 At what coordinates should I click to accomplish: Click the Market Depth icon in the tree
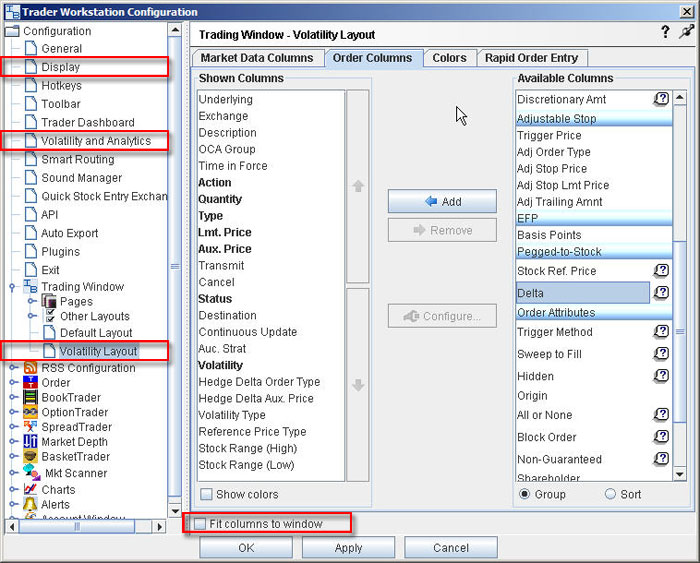point(30,442)
